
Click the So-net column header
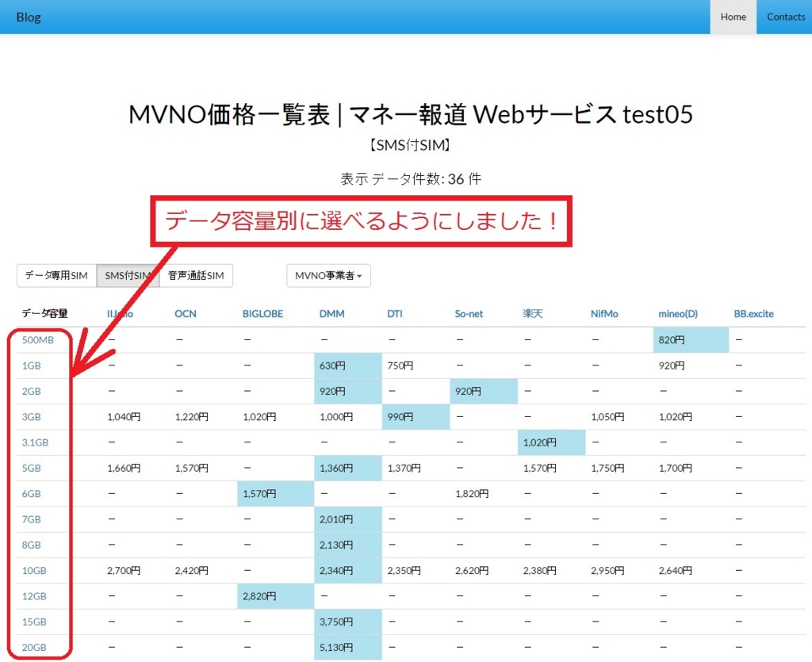click(469, 314)
